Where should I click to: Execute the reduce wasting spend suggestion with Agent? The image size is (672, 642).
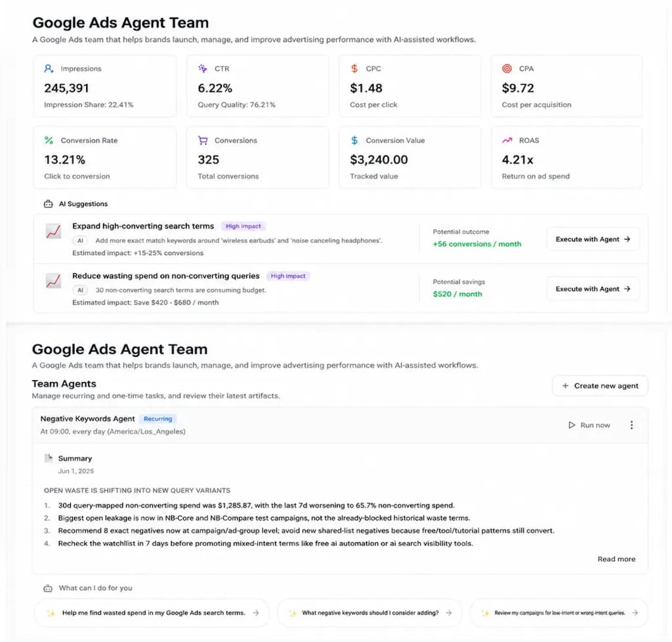(x=593, y=289)
